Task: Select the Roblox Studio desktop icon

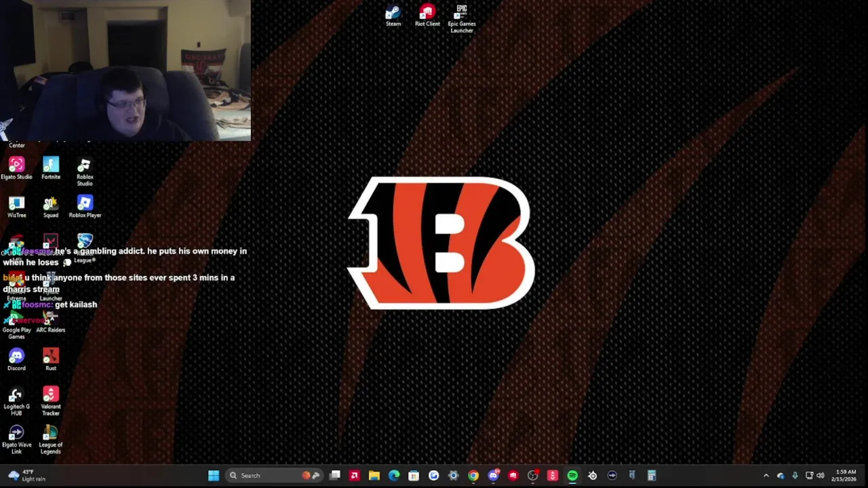Action: [x=85, y=172]
